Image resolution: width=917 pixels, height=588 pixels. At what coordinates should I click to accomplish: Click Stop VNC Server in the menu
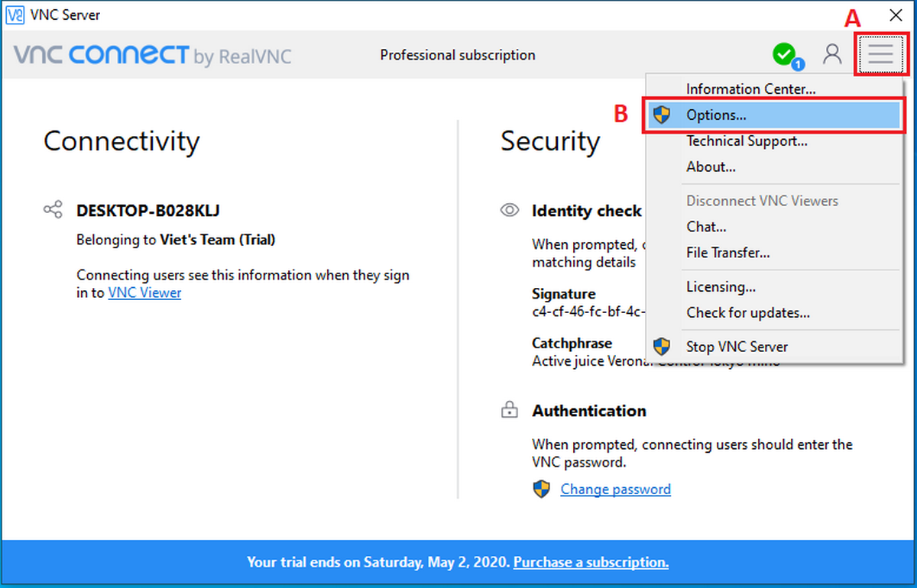(x=737, y=347)
